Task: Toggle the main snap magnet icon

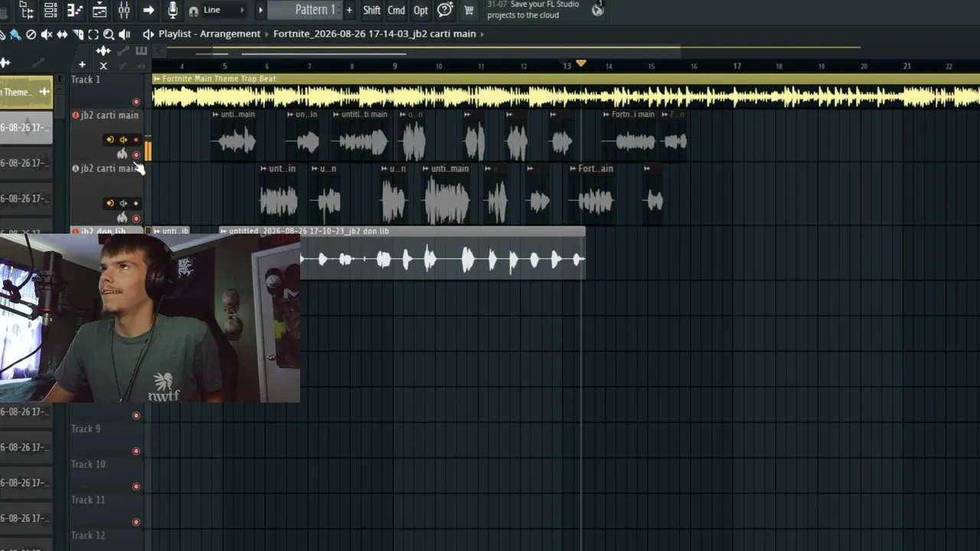Action: pos(194,11)
